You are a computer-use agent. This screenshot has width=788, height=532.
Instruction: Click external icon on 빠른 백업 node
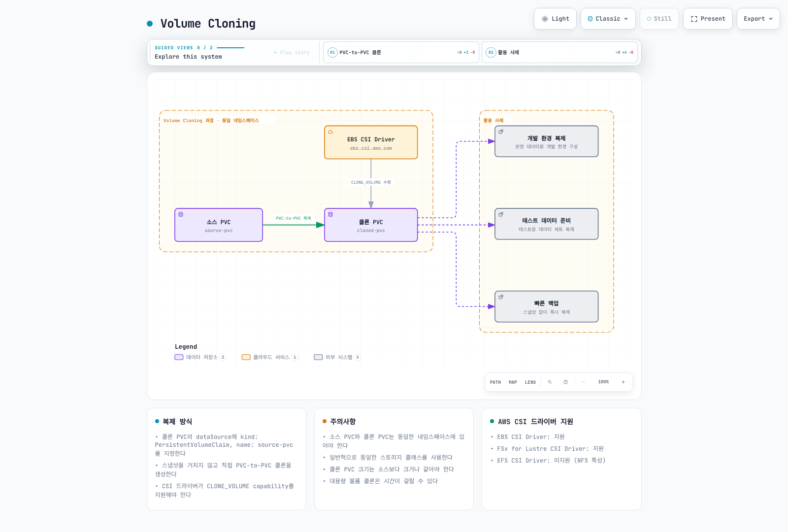tap(501, 297)
